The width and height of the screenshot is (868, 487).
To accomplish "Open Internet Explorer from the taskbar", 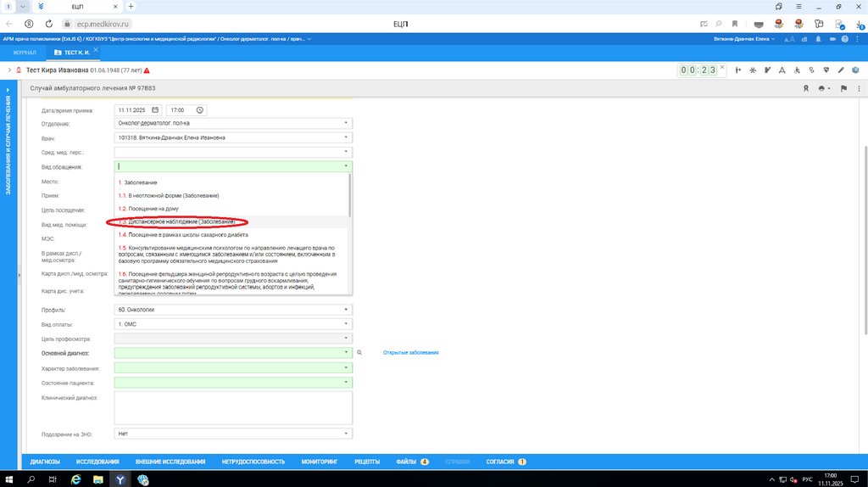I will [x=75, y=480].
